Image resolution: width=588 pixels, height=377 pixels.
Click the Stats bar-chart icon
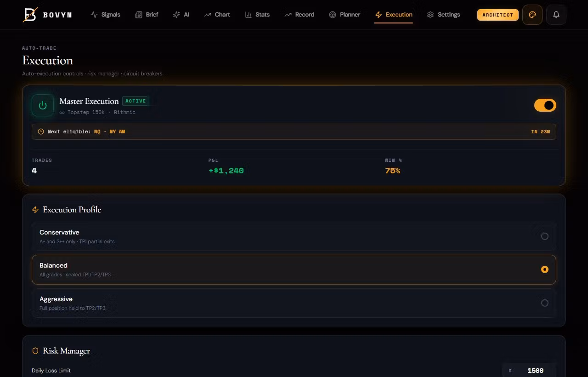[248, 14]
